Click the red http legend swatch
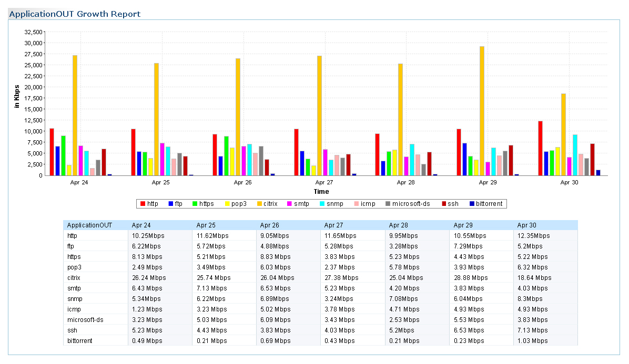The image size is (629, 364). coord(142,204)
